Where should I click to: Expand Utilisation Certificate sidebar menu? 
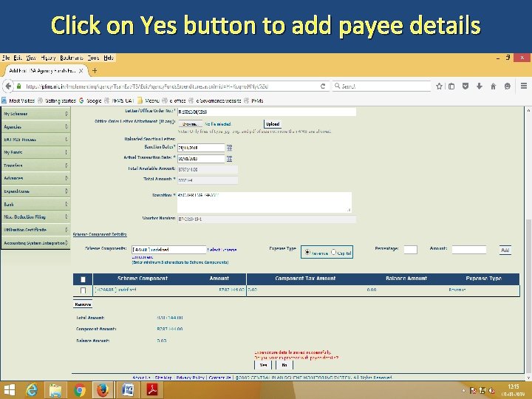[35, 230]
